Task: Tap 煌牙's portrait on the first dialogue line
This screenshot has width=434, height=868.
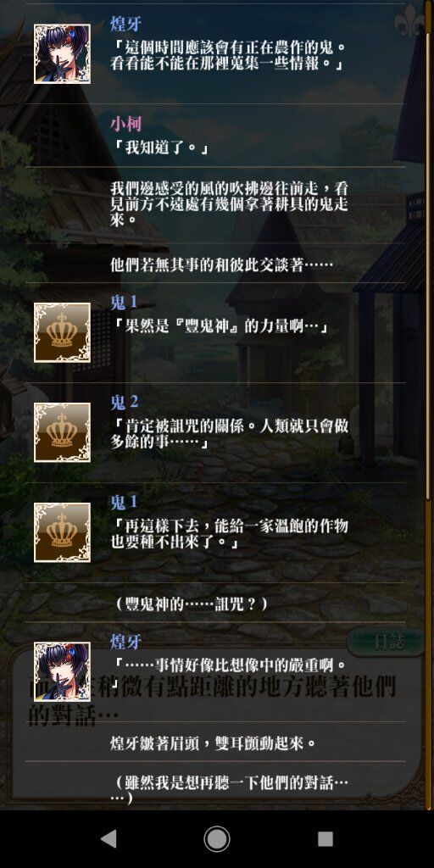Action: tap(62, 53)
